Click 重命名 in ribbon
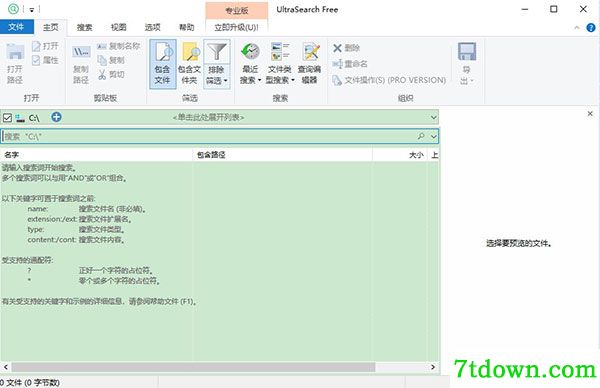The image size is (600, 388). point(350,64)
